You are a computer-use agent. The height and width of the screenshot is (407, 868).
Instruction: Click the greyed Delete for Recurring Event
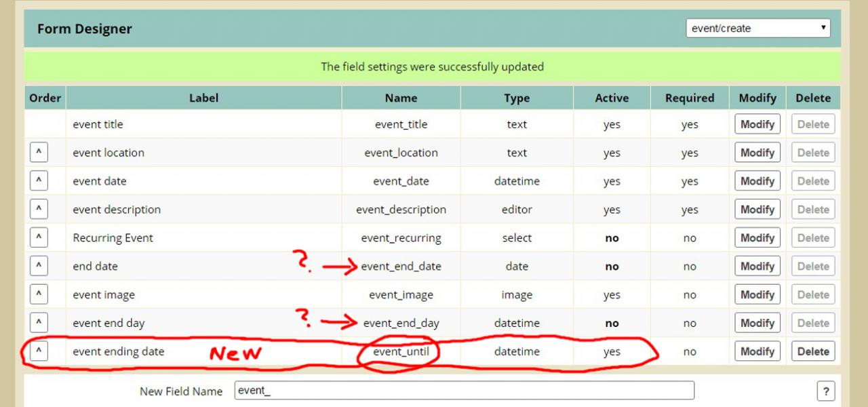tap(813, 238)
